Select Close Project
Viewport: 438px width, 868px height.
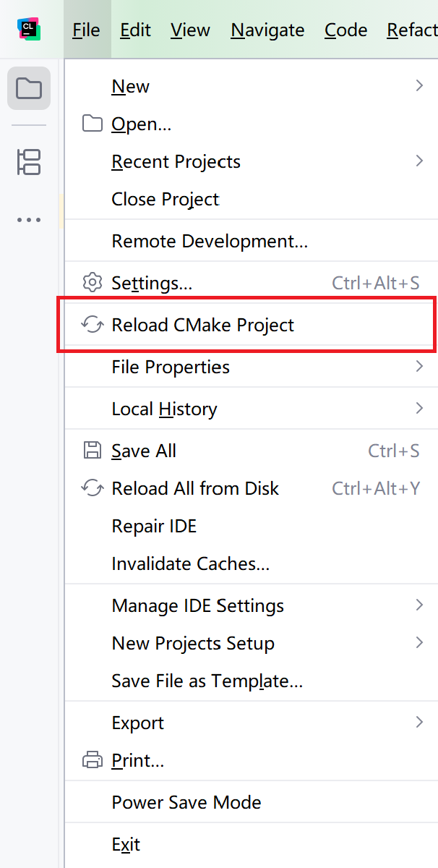click(x=165, y=199)
